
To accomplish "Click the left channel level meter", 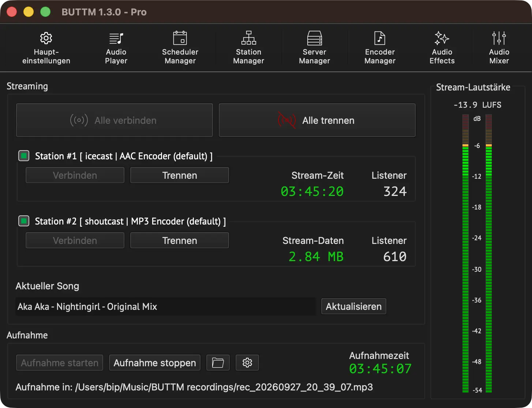I will click(x=465, y=253).
